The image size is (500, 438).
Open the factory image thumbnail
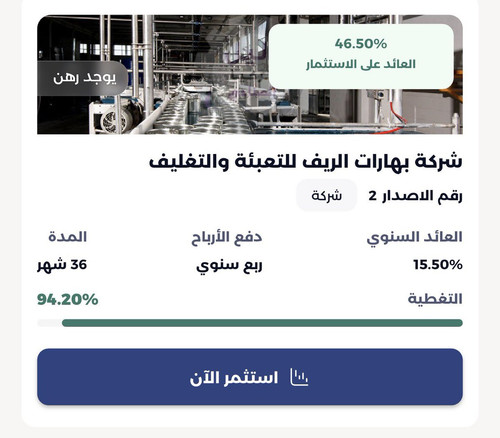tap(250, 74)
